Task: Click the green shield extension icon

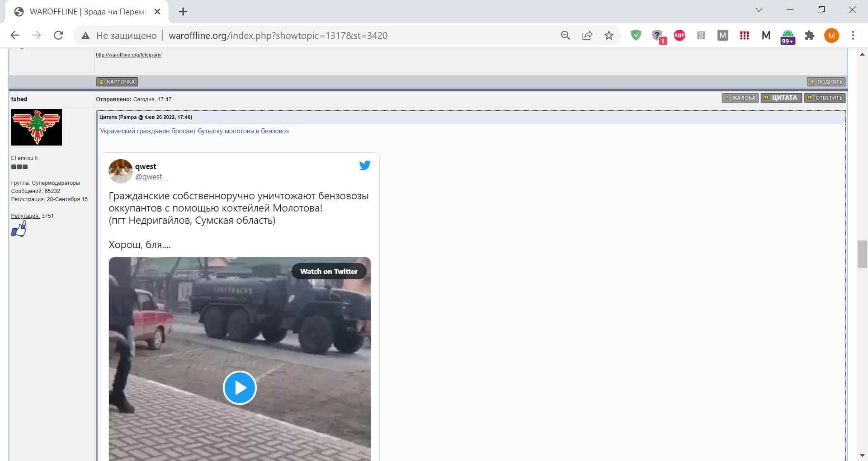Action: [x=636, y=36]
